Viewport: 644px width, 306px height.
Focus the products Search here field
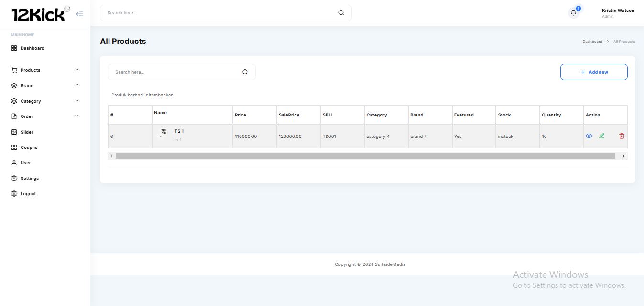point(175,72)
